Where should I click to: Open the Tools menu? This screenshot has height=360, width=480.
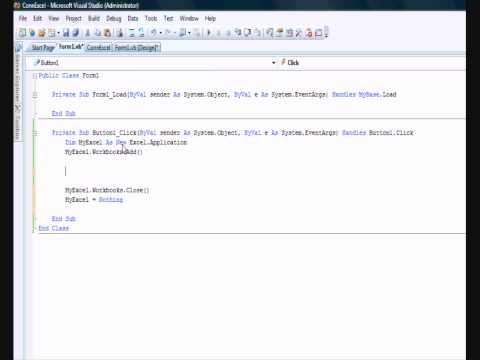(x=151, y=19)
